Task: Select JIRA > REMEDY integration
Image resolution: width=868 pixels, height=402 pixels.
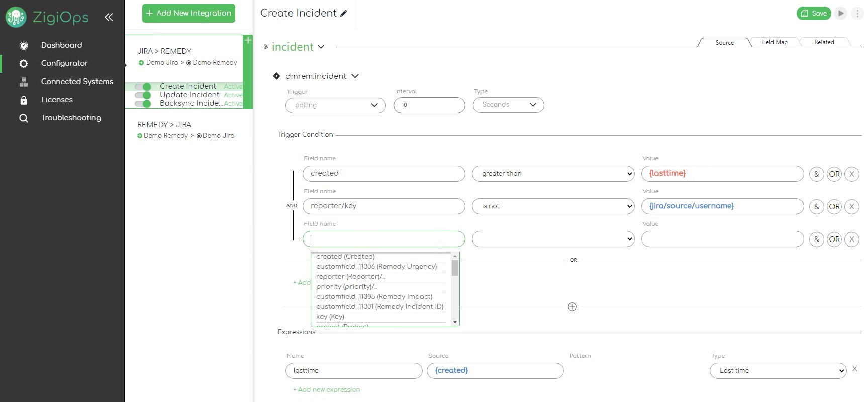Action: [164, 51]
